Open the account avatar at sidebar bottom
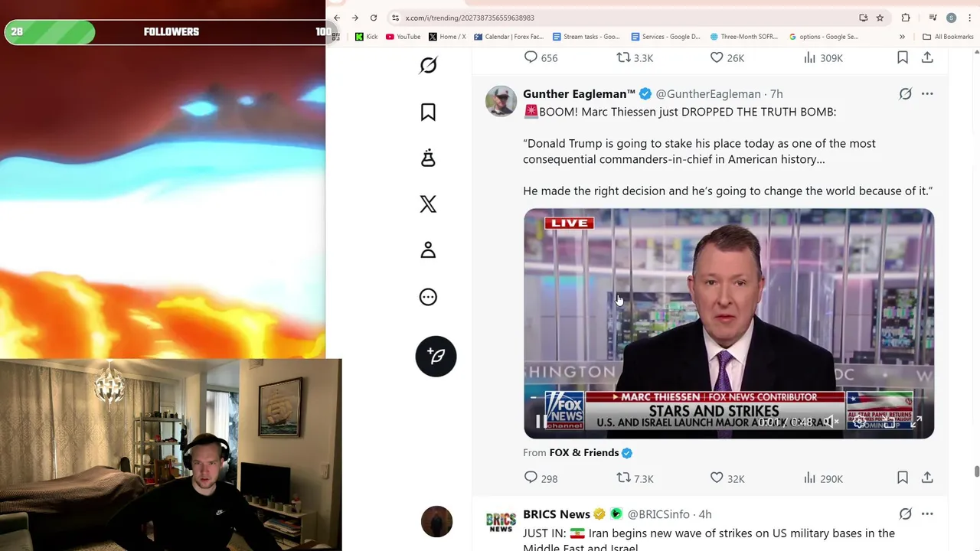980x551 pixels. 436,521
